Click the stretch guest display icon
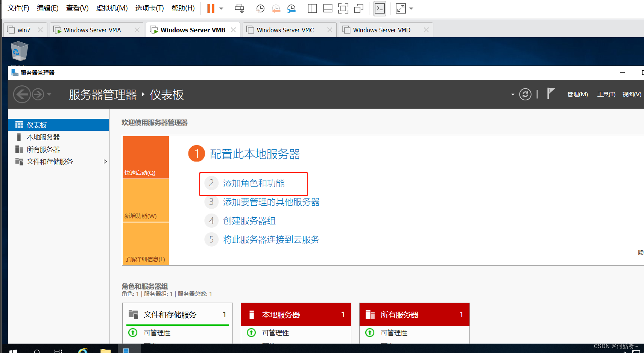Screen dimensions: 644x353 (401, 8)
